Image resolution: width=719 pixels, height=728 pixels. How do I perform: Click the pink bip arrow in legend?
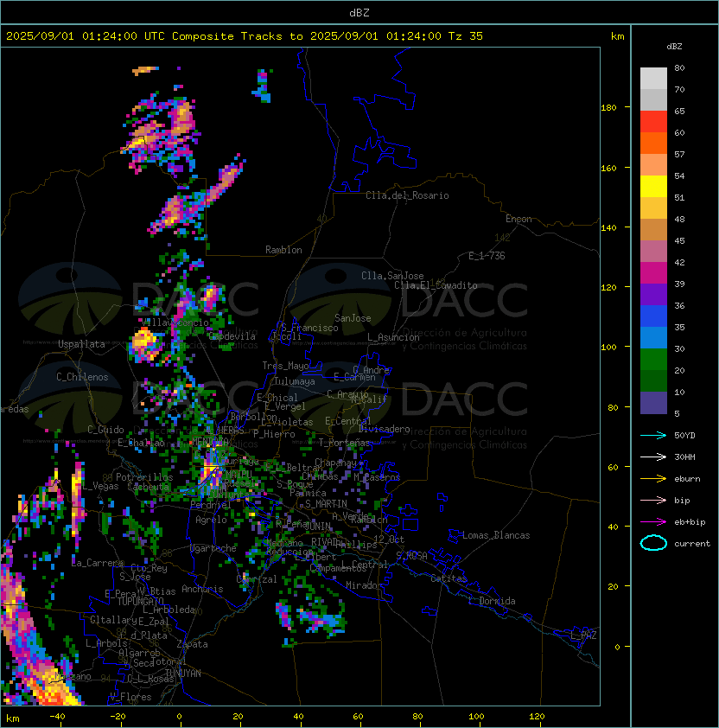click(653, 500)
